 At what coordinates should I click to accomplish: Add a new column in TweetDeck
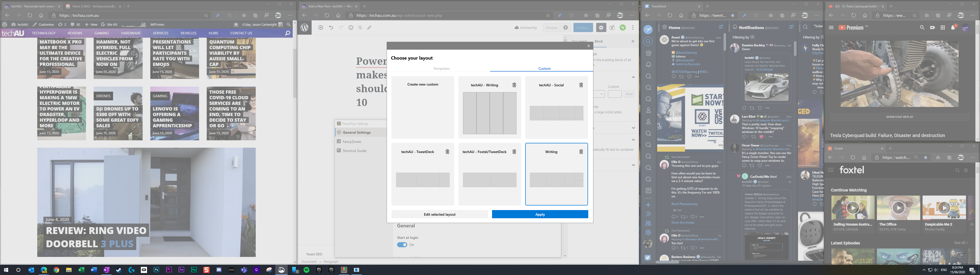648,204
